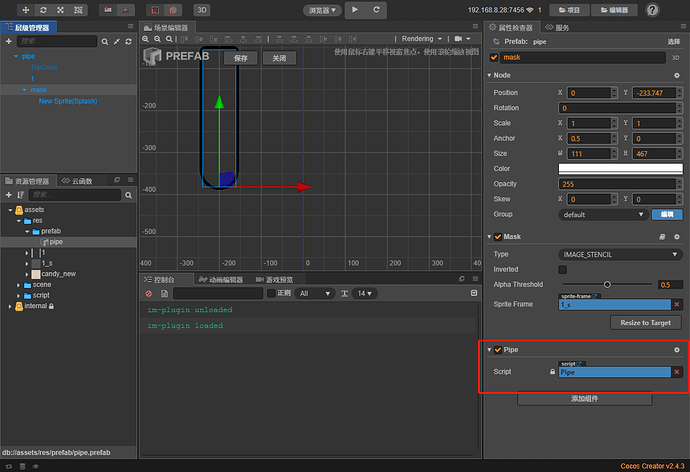Click the white Color swatch
This screenshot has height=472, width=690.
pos(620,168)
